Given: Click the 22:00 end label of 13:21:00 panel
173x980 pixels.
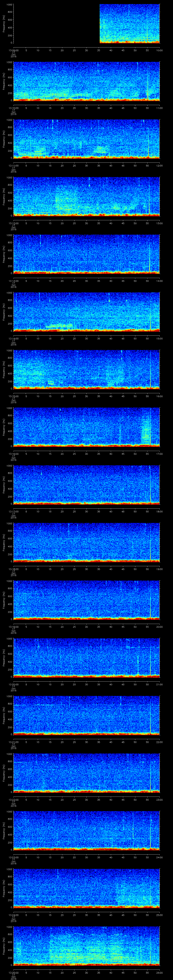Looking at the screenshot, I should (x=159, y=742).
